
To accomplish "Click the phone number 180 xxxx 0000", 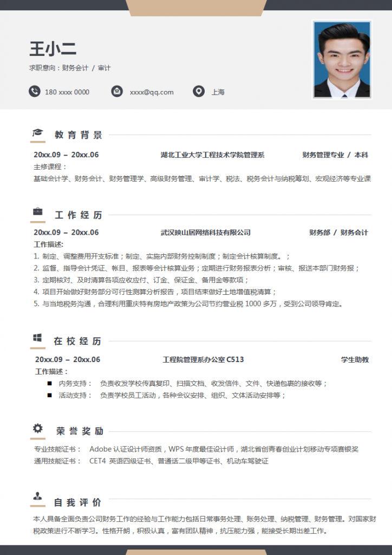I will 67,92.
